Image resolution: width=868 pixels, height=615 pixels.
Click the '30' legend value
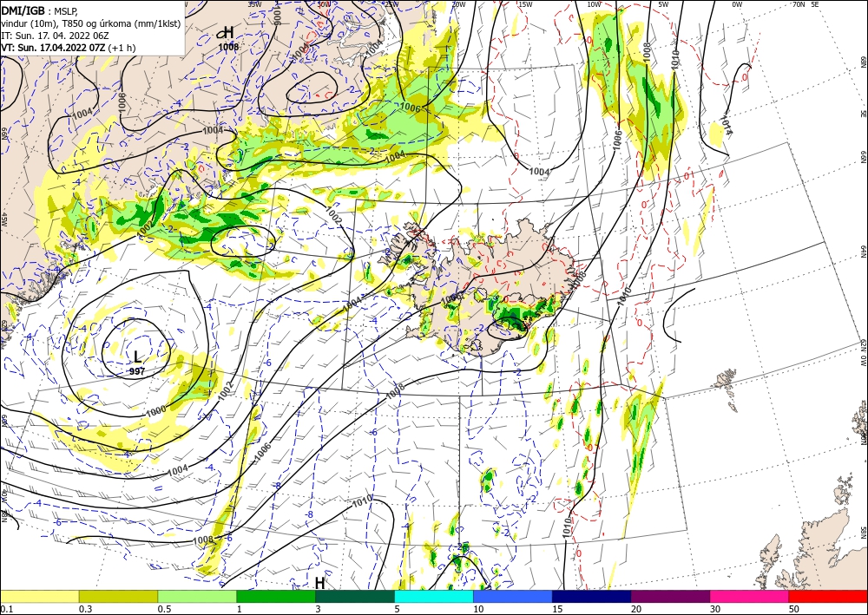pos(715,609)
